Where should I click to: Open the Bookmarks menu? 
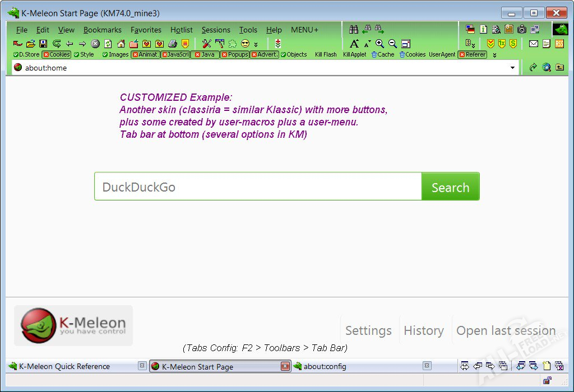[103, 30]
